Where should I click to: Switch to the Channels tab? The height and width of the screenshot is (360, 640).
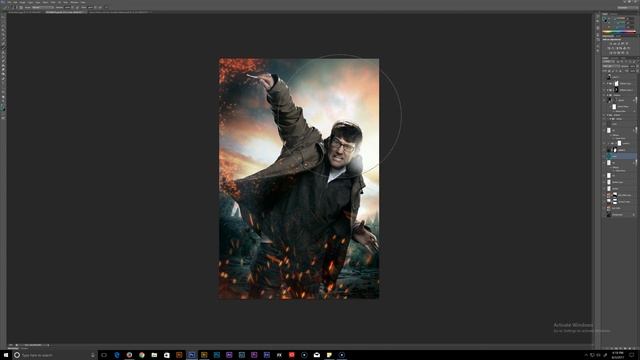pyautogui.click(x=613, y=58)
